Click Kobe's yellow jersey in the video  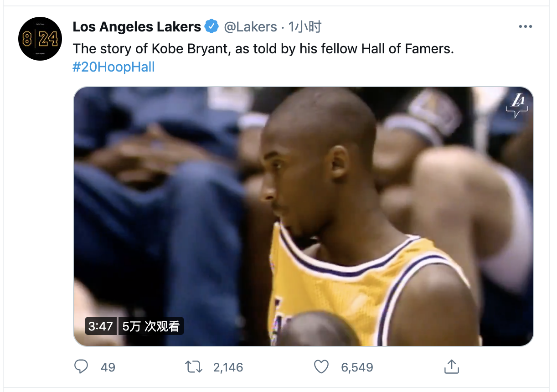(346, 292)
